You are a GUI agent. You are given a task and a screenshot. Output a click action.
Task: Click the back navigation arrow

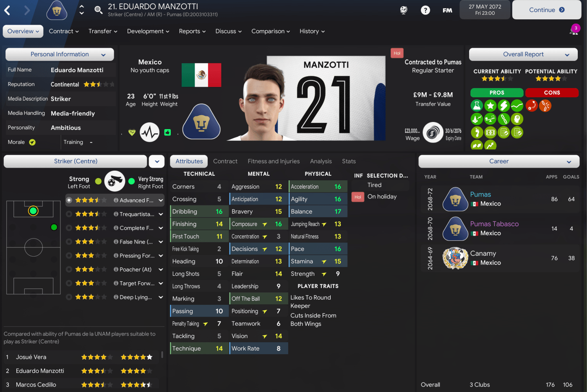tap(7, 10)
